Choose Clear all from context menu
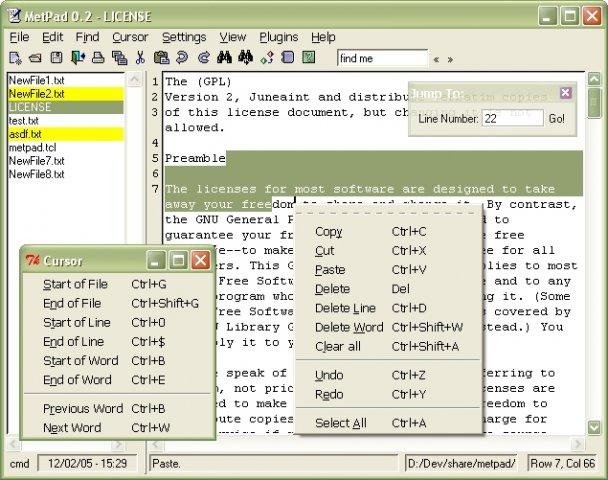The height and width of the screenshot is (480, 608). pos(388,346)
